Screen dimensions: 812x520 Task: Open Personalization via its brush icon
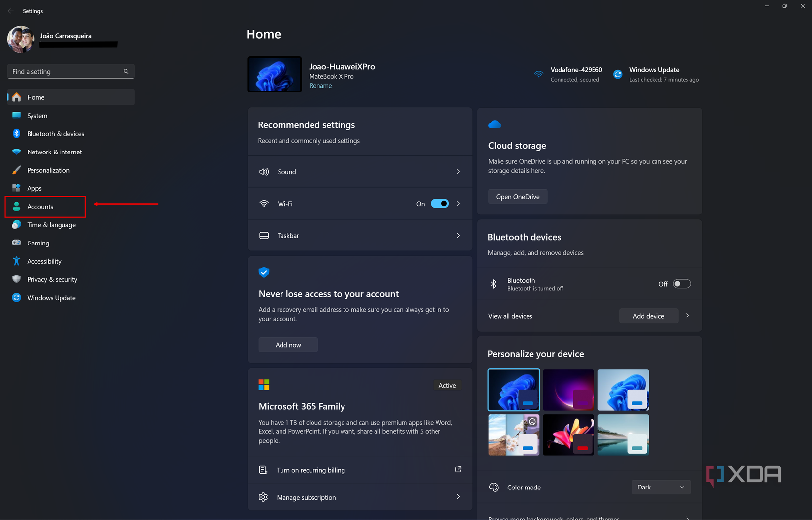coord(17,170)
